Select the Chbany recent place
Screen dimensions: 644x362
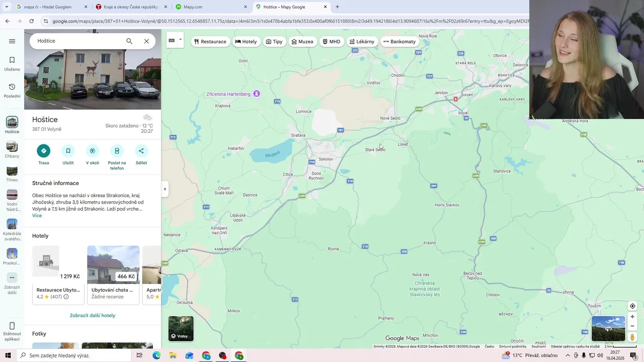(x=12, y=150)
